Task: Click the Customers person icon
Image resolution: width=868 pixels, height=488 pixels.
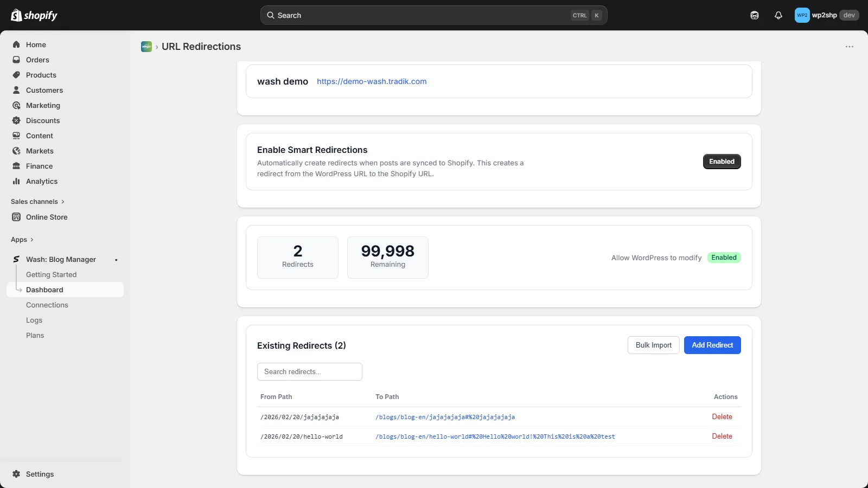Action: pyautogui.click(x=16, y=90)
